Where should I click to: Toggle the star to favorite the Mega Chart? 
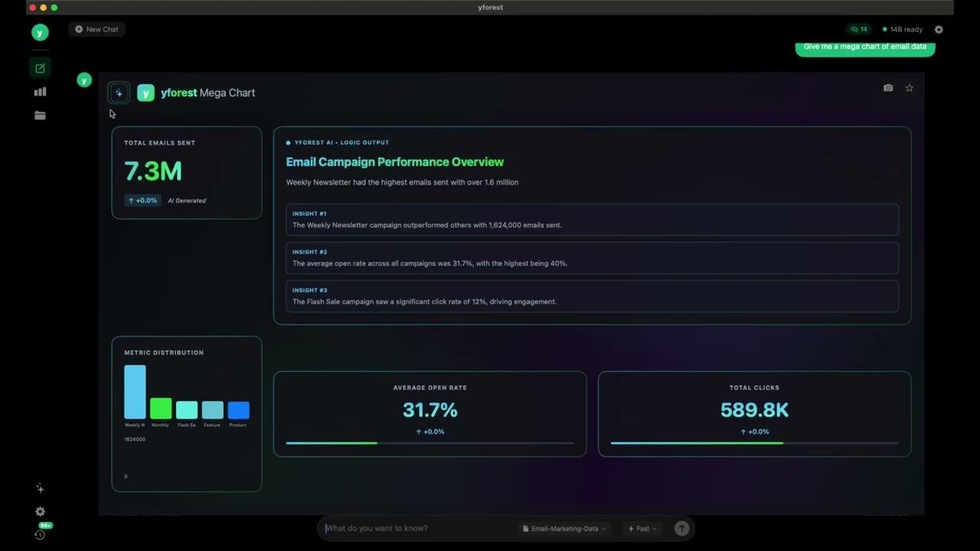coord(909,87)
